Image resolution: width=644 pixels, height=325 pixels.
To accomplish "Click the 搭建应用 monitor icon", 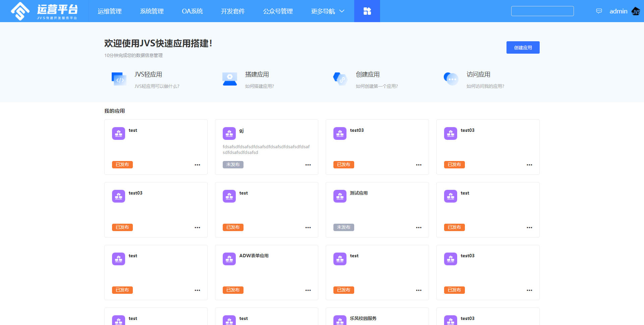I will [x=230, y=79].
